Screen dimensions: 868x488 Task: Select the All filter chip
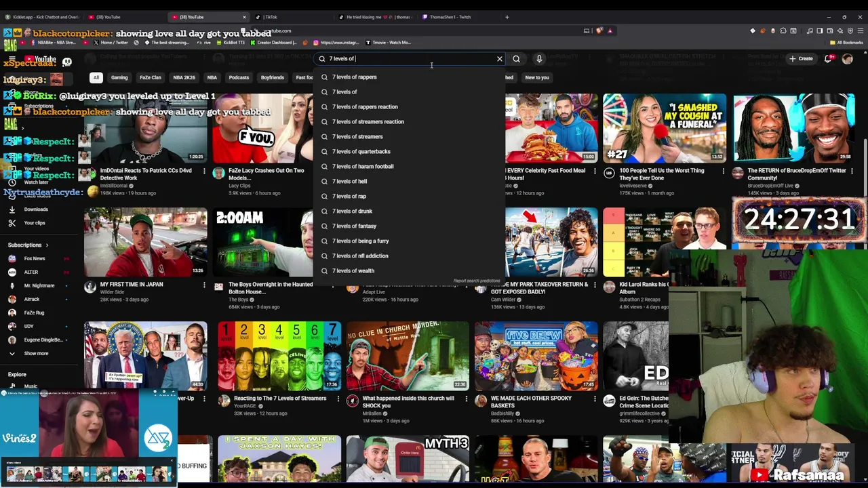coord(96,77)
